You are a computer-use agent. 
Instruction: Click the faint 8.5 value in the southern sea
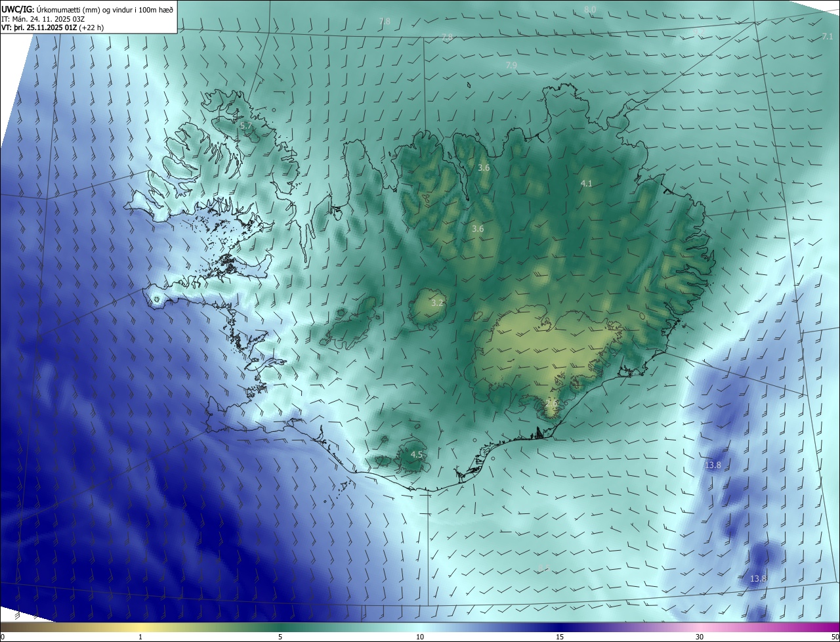pos(543,568)
